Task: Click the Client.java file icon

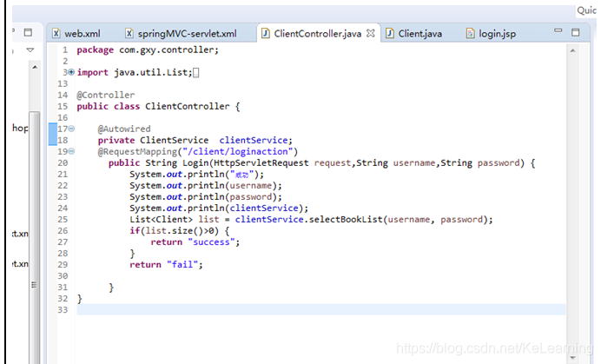Action: pyautogui.click(x=389, y=33)
